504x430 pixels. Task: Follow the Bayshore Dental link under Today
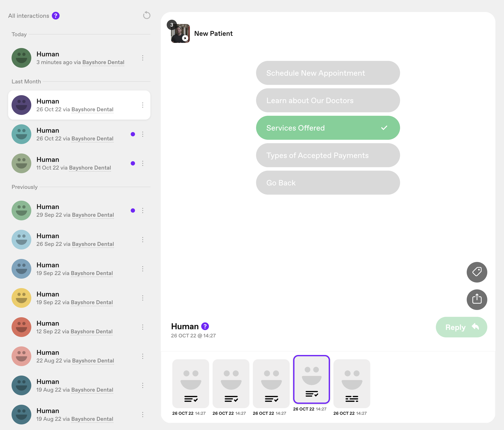click(103, 62)
